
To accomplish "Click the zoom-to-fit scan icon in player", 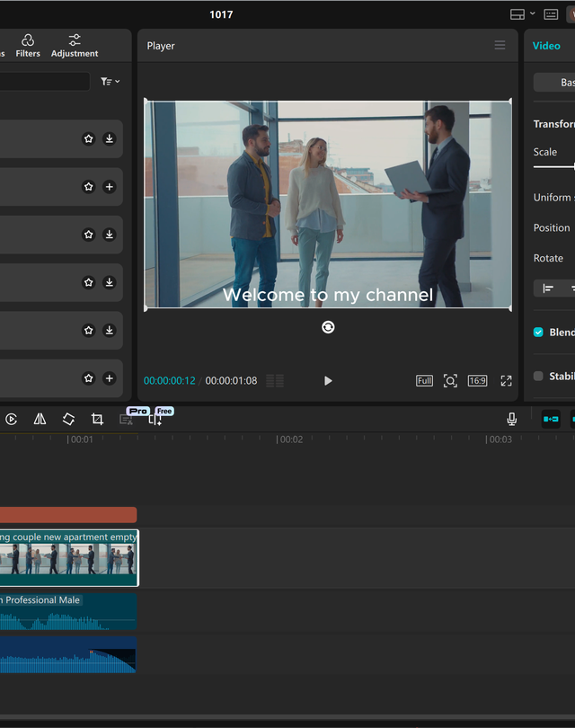I will [450, 381].
